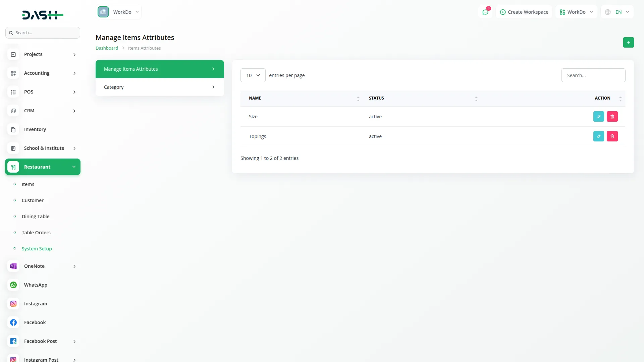
Task: Expand the Projects menu chevron
Action: tap(74, 55)
